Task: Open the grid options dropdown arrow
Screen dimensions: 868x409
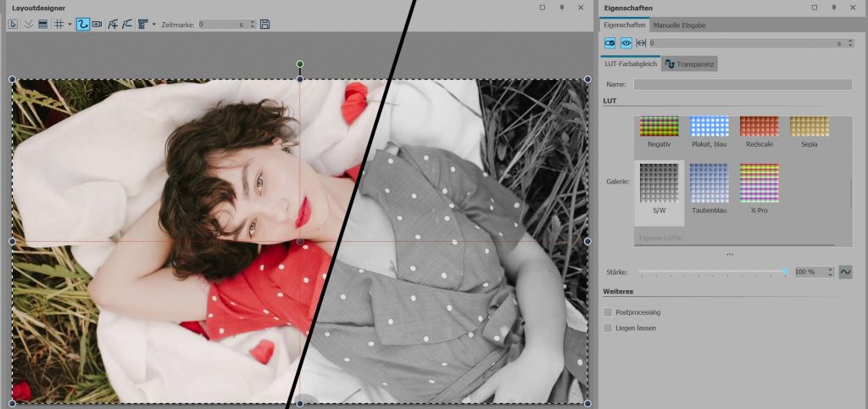Action: tap(70, 25)
